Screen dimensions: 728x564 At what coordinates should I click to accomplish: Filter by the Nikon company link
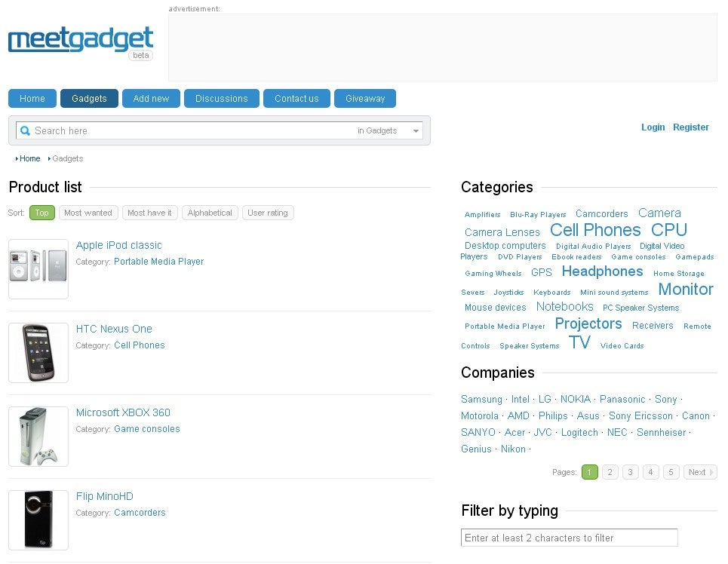(513, 449)
